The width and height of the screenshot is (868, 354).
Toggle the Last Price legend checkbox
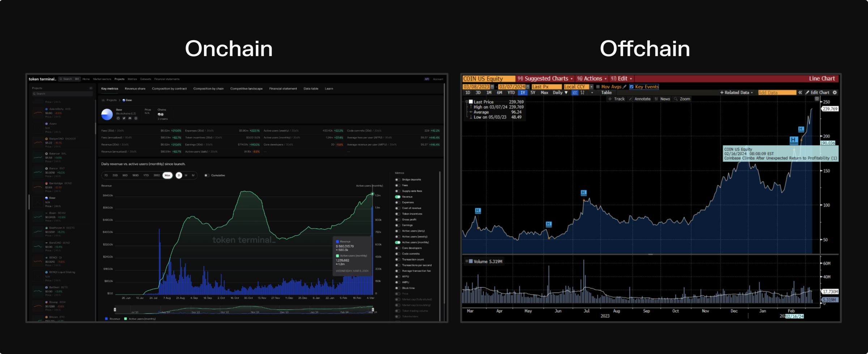[471, 102]
